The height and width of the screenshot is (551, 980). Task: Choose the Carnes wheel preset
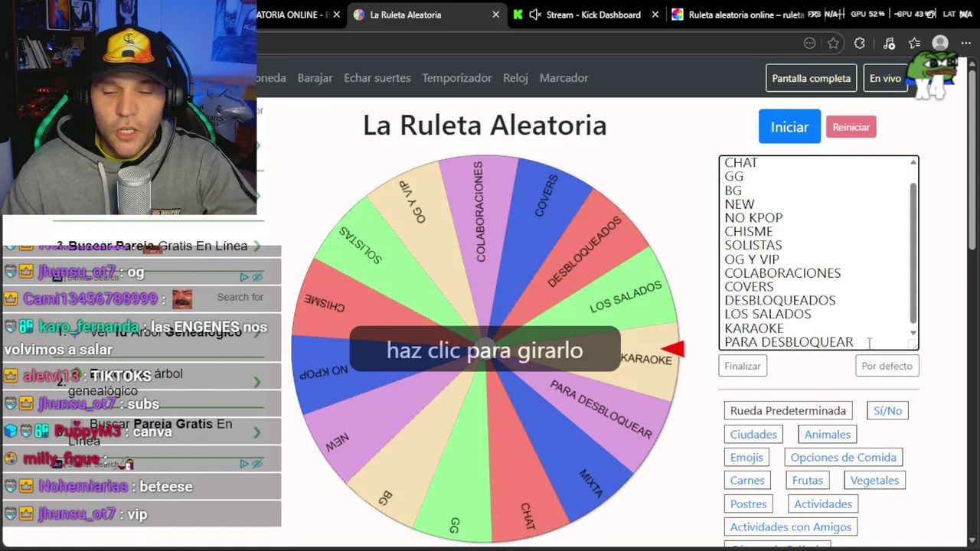pyautogui.click(x=747, y=481)
